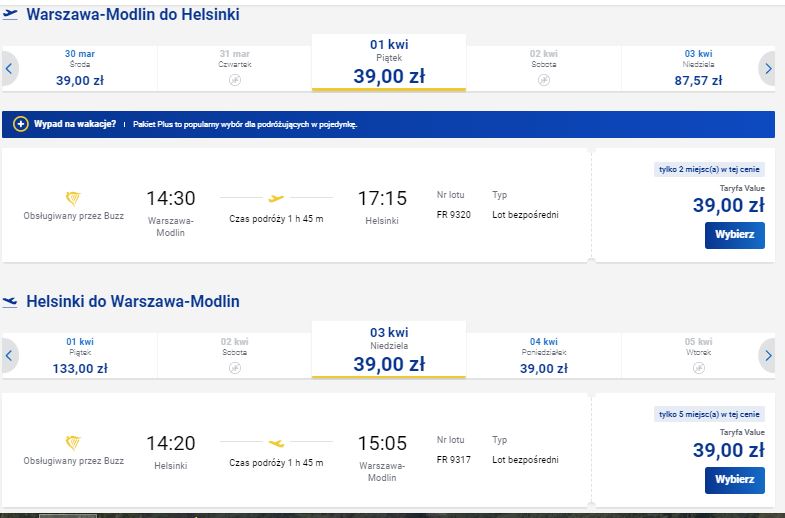Viewport: 785px width, 518px height.
Task: Click the previous dates arrow for return flights
Action: point(10,356)
